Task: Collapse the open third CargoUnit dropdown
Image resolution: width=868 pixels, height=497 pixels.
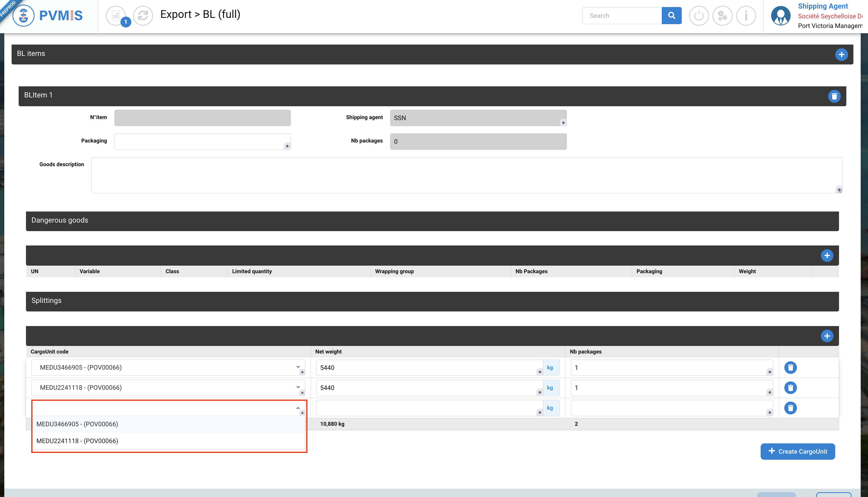Action: tap(298, 408)
